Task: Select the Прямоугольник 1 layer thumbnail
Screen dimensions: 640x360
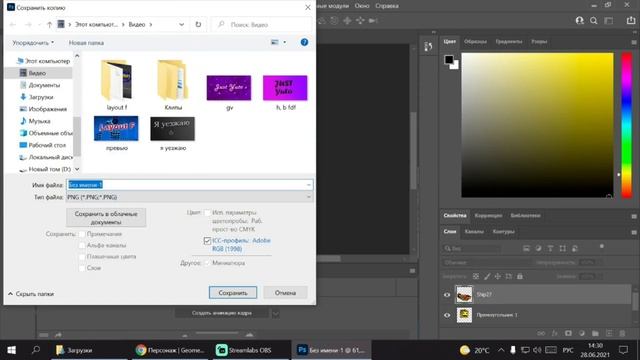Action: pyautogui.click(x=464, y=315)
